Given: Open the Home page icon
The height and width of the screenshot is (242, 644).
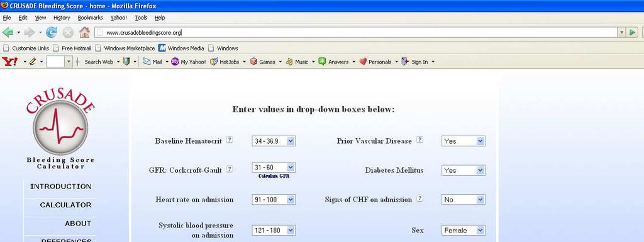Looking at the screenshot, I should coord(85,32).
